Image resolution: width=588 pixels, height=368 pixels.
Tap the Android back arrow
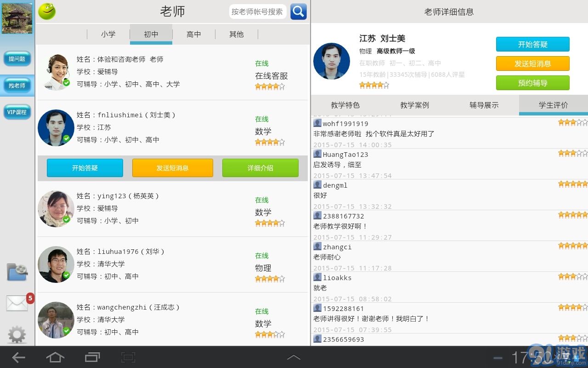click(18, 357)
